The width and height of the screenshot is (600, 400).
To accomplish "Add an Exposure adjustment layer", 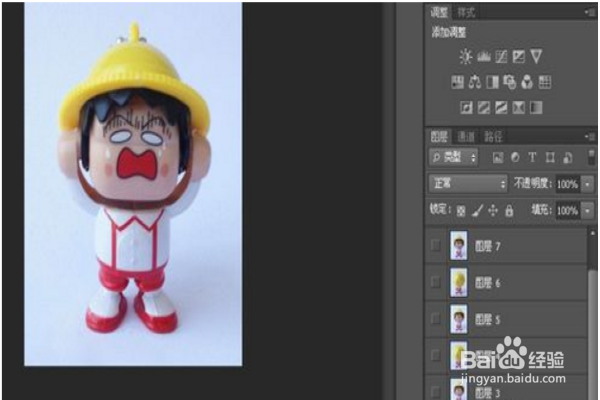I will [518, 57].
